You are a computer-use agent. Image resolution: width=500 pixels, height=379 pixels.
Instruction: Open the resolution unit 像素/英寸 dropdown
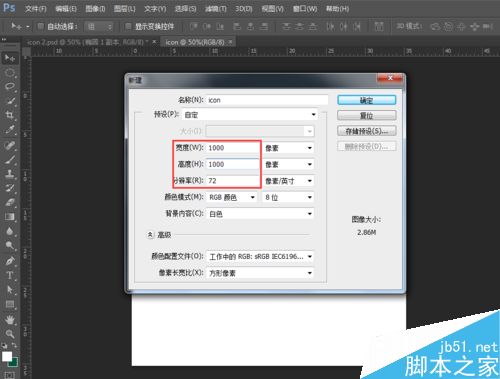[288, 181]
